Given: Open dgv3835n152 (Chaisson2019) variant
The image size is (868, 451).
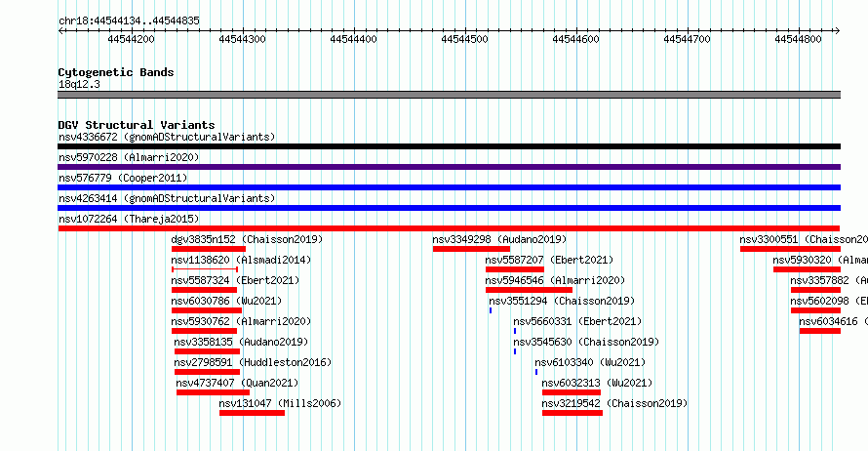Looking at the screenshot, I should click(x=247, y=239).
